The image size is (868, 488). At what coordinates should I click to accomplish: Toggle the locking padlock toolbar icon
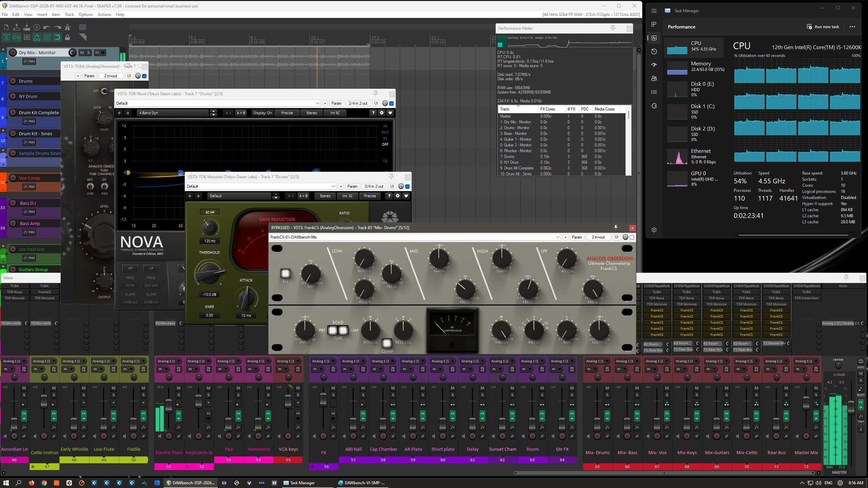click(67, 37)
